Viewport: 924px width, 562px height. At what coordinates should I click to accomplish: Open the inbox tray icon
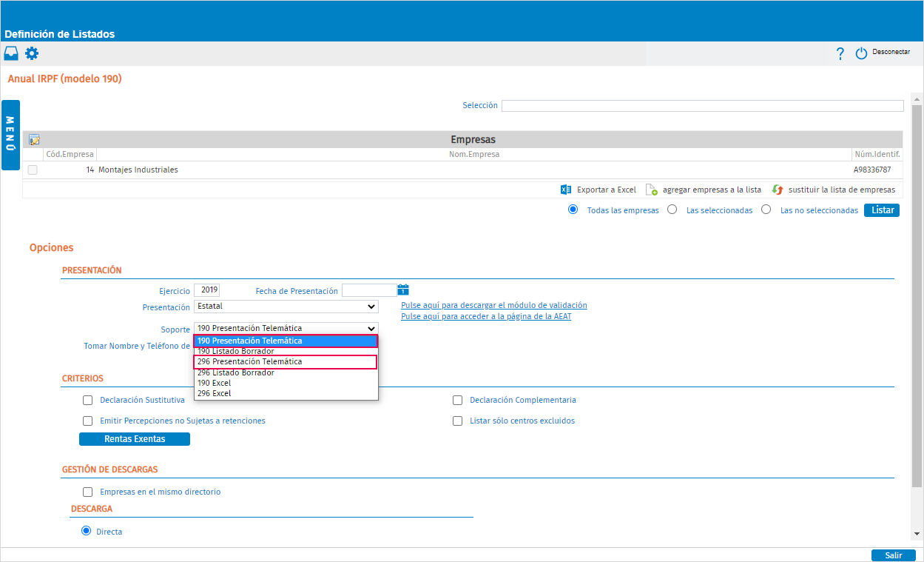pos(11,53)
